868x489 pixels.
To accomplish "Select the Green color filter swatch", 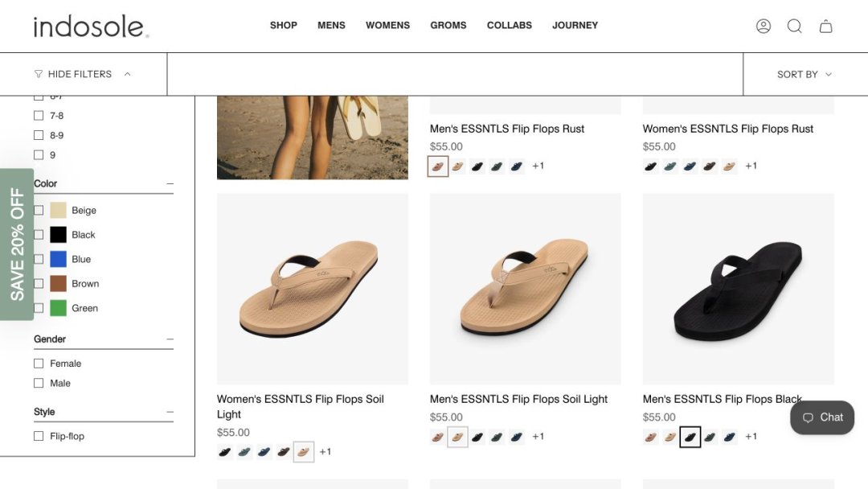I will tap(58, 308).
